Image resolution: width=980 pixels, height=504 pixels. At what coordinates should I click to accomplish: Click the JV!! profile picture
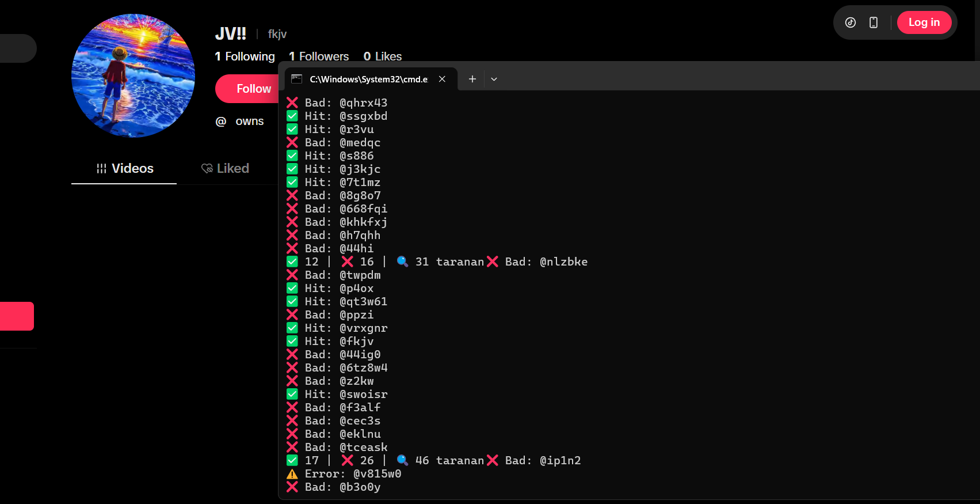[x=133, y=75]
